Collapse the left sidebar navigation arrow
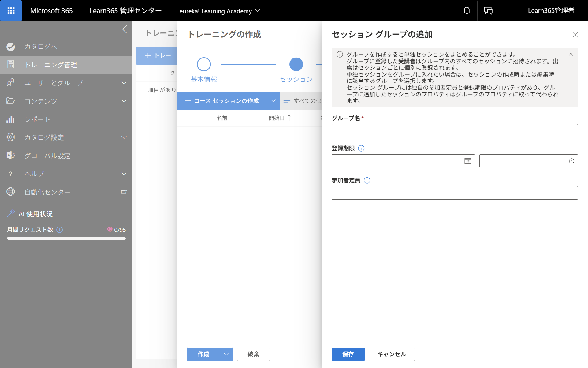This screenshot has width=588, height=368. (x=125, y=29)
